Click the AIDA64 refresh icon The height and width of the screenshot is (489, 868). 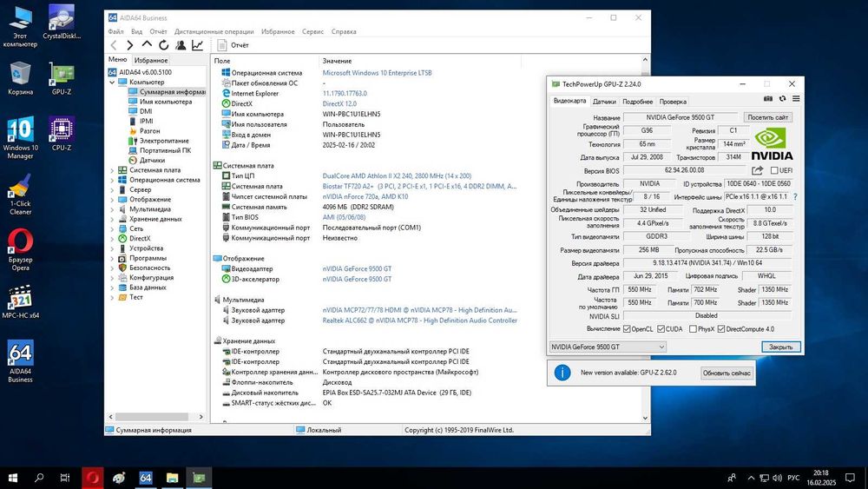click(x=164, y=45)
